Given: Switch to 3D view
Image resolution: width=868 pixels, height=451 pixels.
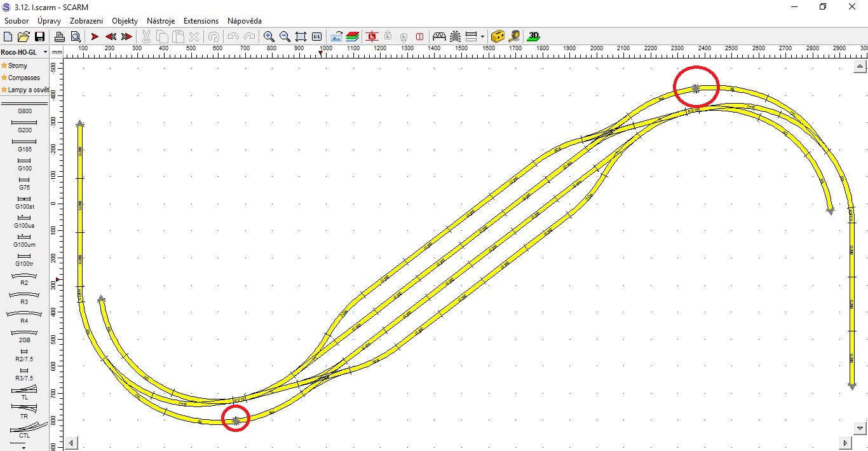Looking at the screenshot, I should tap(534, 37).
